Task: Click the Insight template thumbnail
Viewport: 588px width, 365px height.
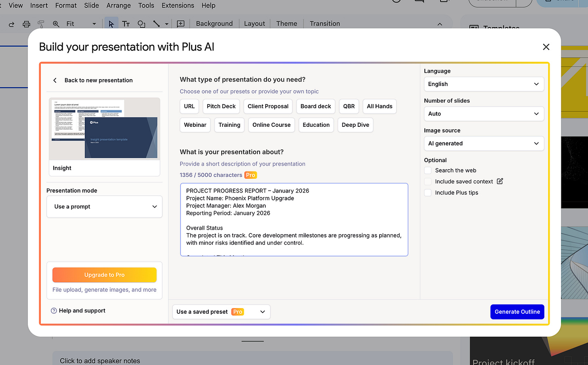Action: (105, 137)
